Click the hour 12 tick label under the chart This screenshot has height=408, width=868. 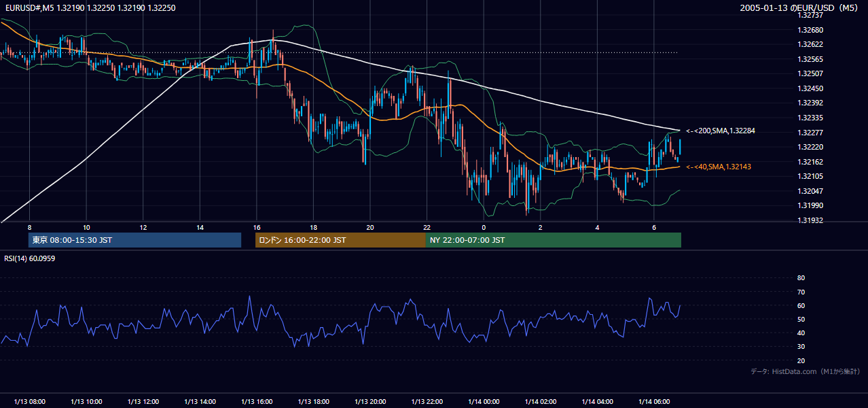(143, 227)
